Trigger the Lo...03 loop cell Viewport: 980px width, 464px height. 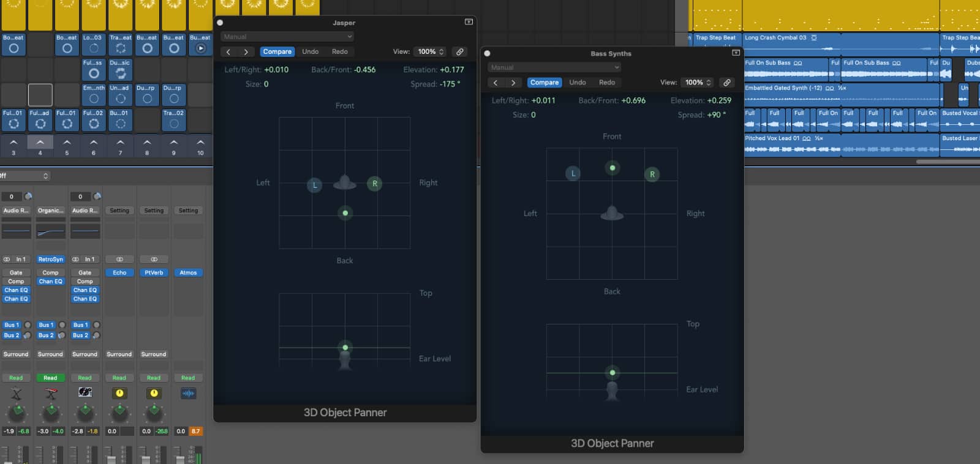click(94, 45)
